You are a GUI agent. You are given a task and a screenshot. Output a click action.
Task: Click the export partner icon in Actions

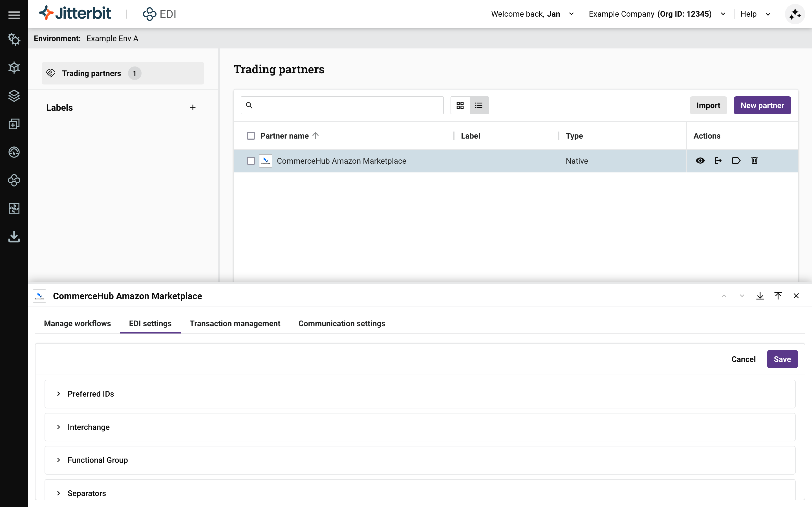pyautogui.click(x=718, y=161)
